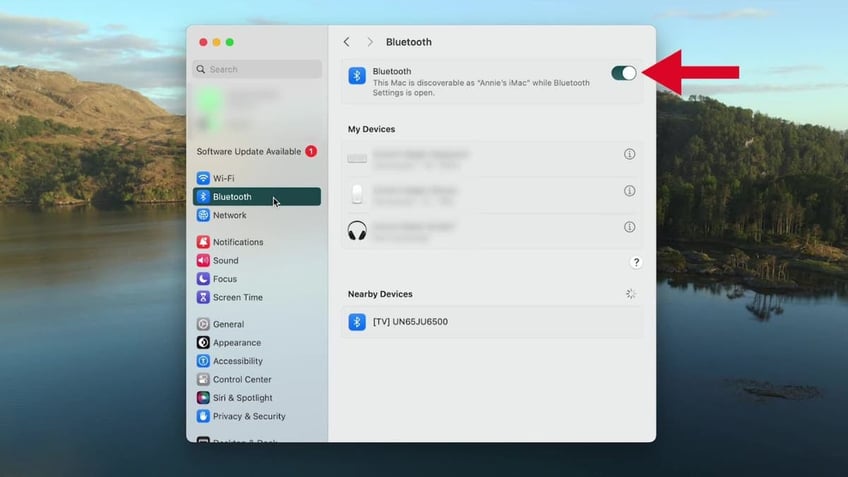Connect to [TV] UN65JU6500 nearby device

492,322
